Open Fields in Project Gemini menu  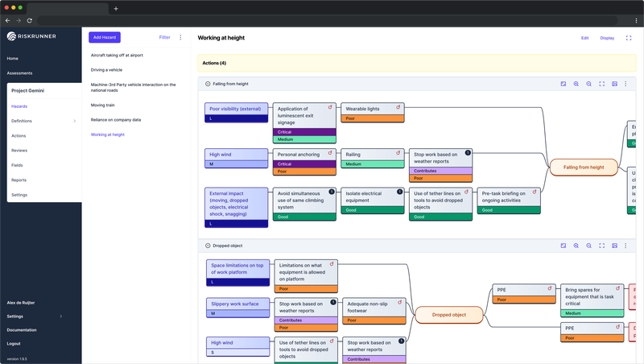(x=17, y=166)
